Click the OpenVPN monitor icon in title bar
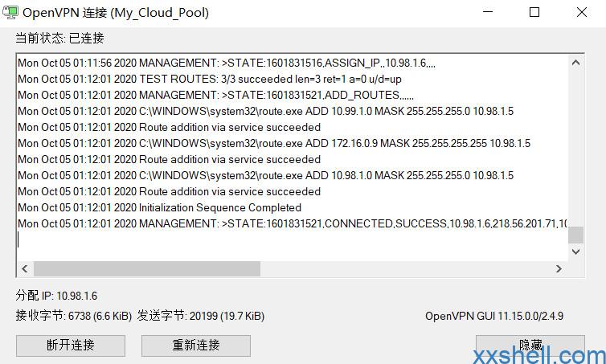Screen dimensions: 606x364 point(10,12)
